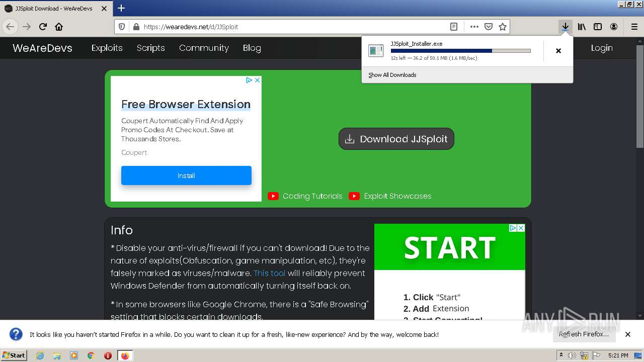Open the Firefox home page icon
Image resolution: width=644 pixels, height=362 pixels.
(x=59, y=27)
